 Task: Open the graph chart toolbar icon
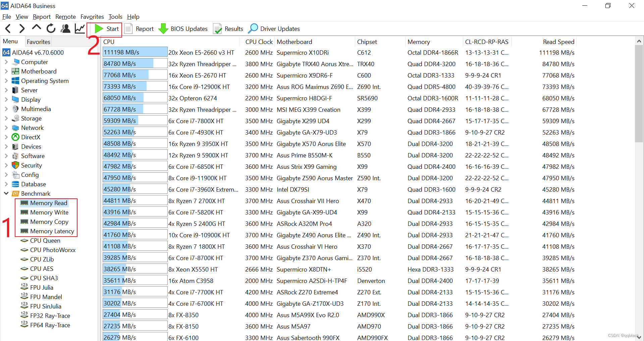pos(80,29)
